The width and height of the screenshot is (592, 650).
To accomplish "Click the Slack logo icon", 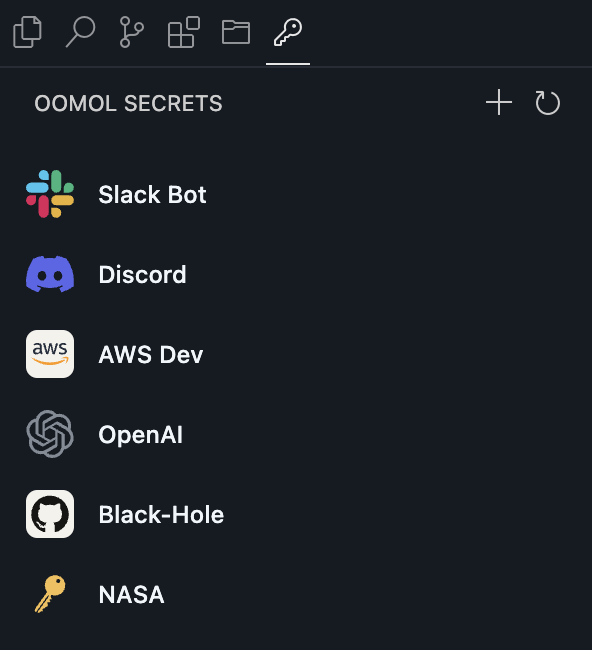I will (x=50, y=194).
